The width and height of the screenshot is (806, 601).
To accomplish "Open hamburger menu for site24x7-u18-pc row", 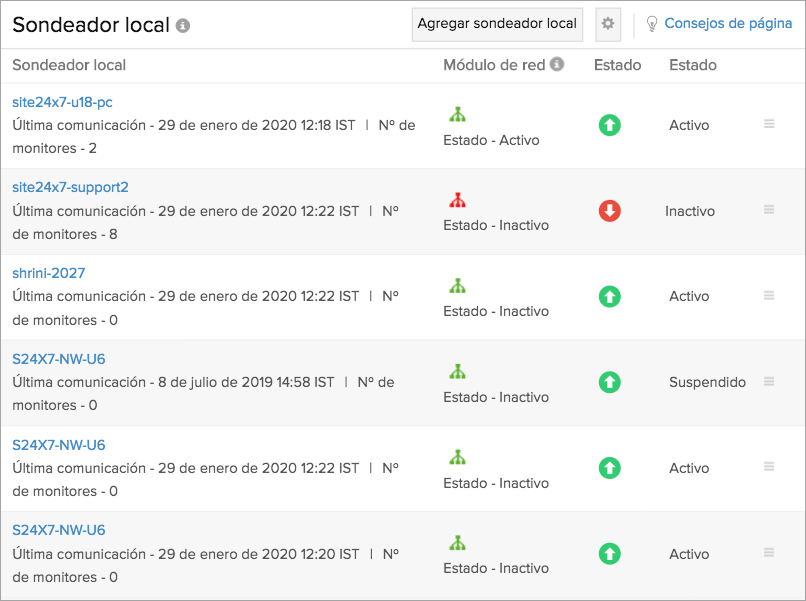I will (x=769, y=124).
